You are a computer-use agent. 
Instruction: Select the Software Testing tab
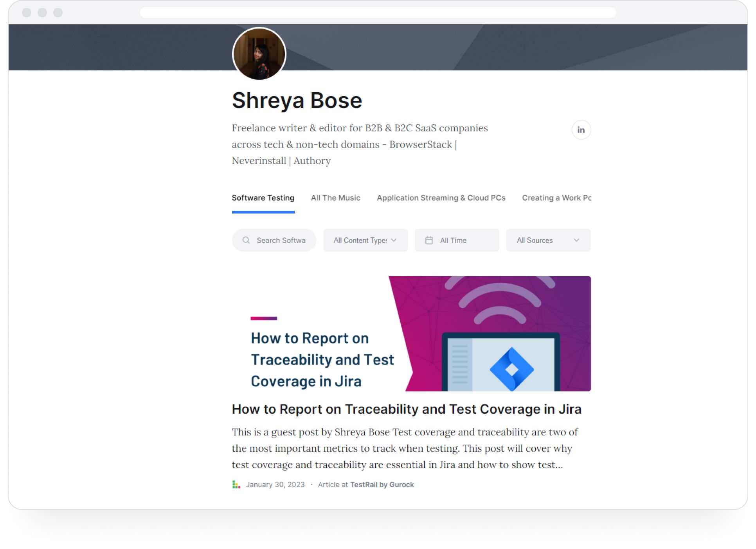coord(263,198)
